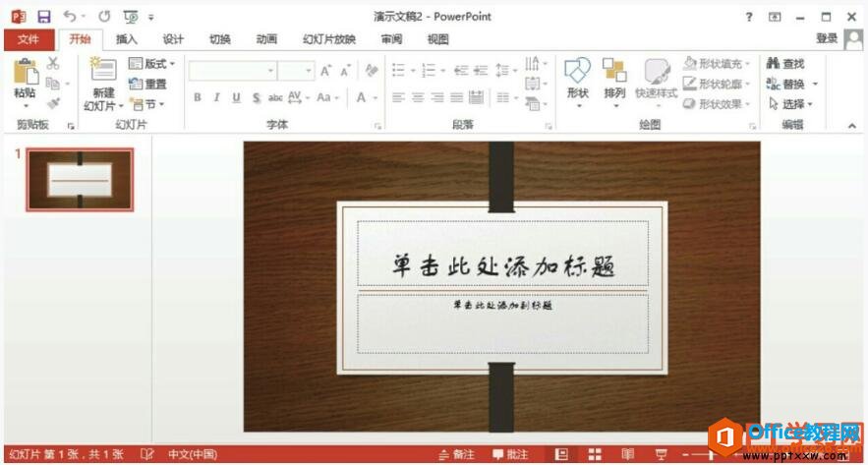Increase font size with larger A icon

click(326, 71)
